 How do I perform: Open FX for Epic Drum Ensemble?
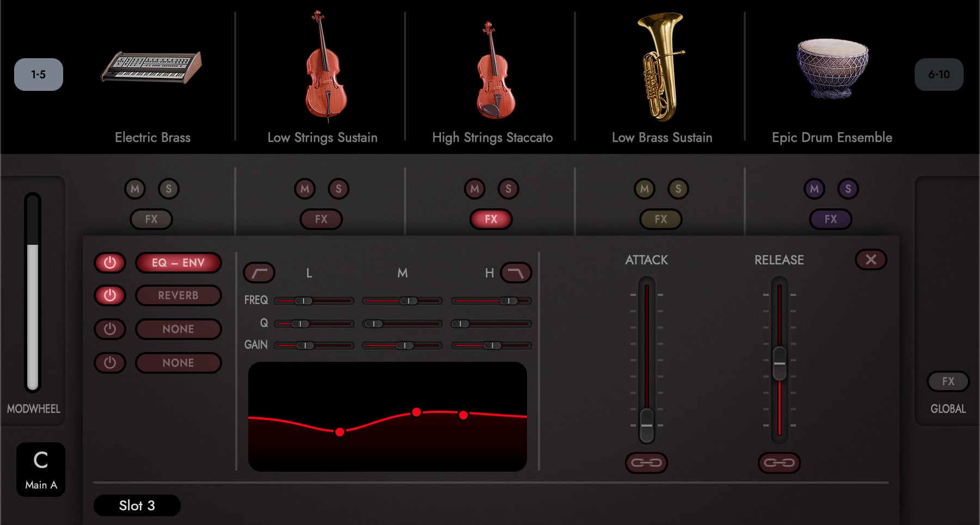831,219
